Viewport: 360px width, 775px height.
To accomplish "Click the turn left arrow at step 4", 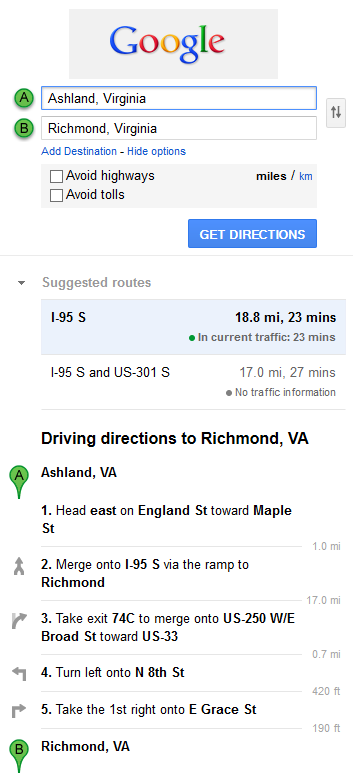I will pyautogui.click(x=19, y=673).
